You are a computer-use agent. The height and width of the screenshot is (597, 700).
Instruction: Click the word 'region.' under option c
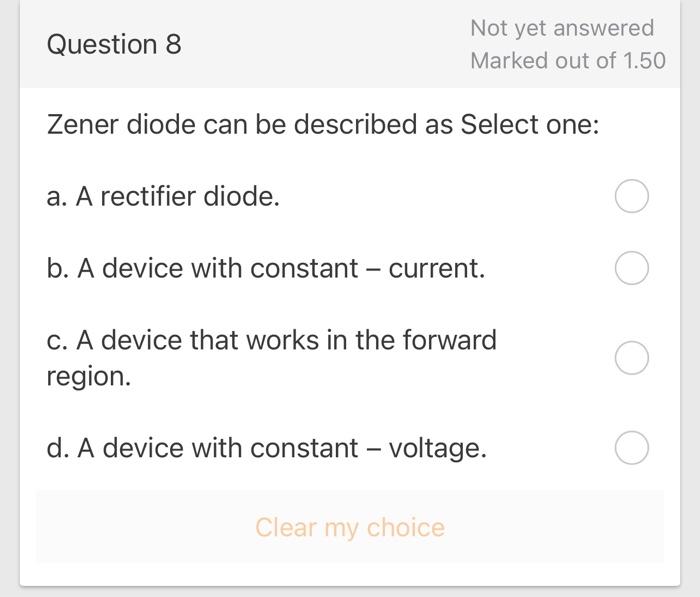88,378
